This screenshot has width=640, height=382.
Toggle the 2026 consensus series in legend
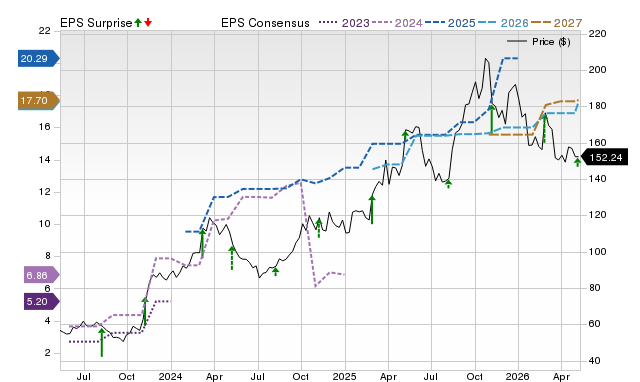click(504, 23)
